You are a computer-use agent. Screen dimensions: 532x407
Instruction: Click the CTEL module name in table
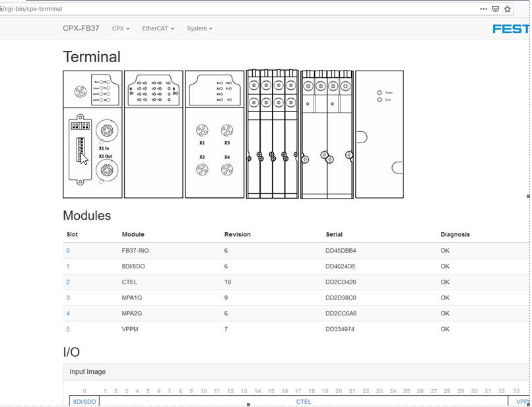point(129,282)
